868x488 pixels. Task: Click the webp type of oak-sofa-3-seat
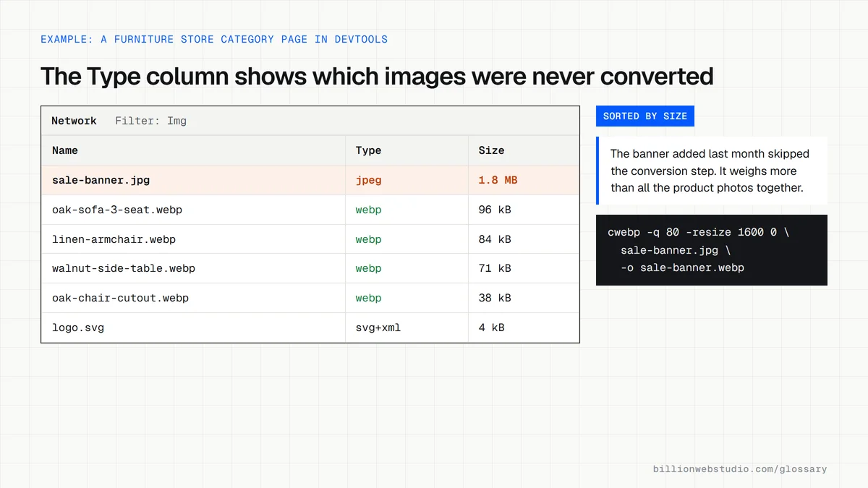point(368,210)
